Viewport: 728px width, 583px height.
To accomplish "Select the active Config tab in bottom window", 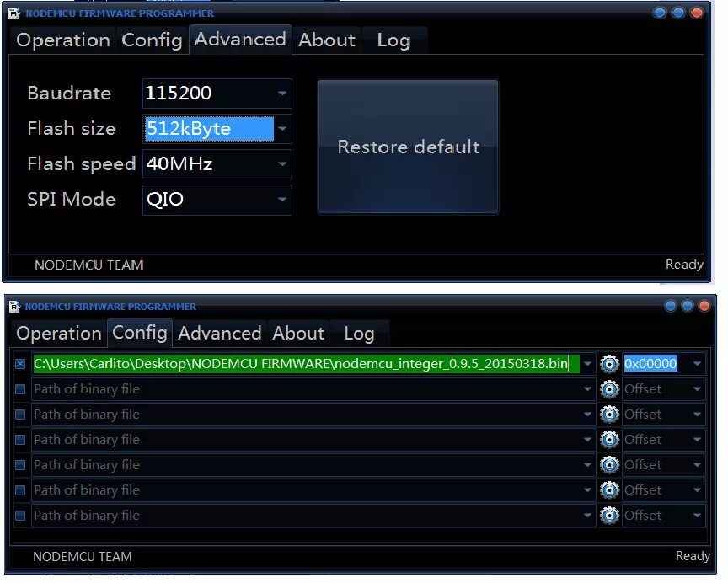I will click(140, 332).
